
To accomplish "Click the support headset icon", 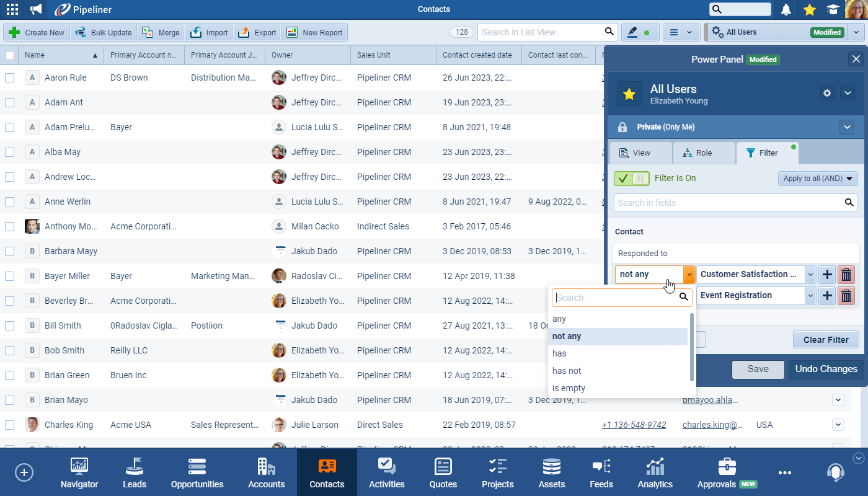I will click(835, 472).
